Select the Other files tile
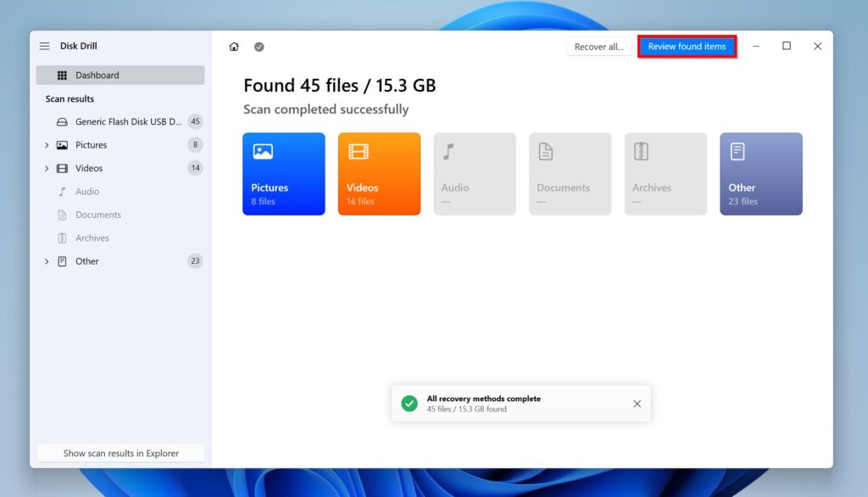 [760, 173]
